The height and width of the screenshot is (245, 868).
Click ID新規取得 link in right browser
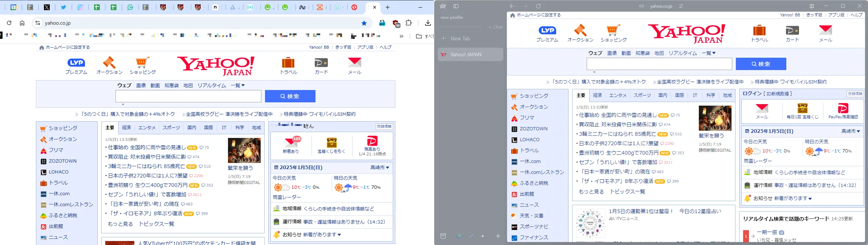[778, 94]
